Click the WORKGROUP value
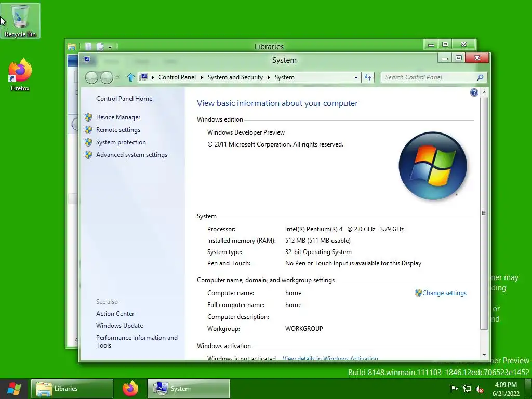The width and height of the screenshot is (532, 399). point(304,329)
